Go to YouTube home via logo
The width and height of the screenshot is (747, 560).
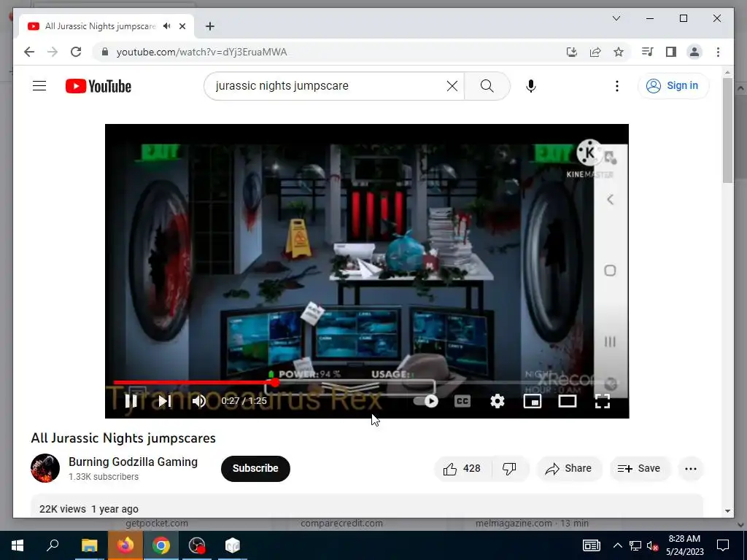click(98, 86)
